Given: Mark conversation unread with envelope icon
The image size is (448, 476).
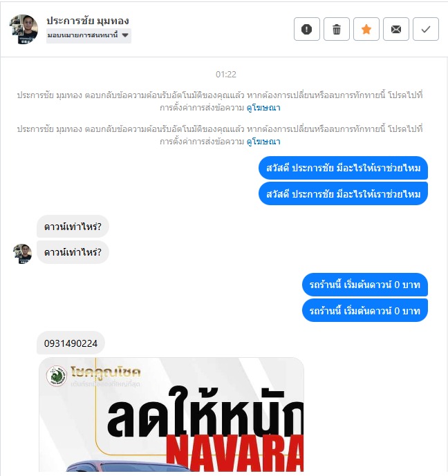Looking at the screenshot, I should point(396,29).
